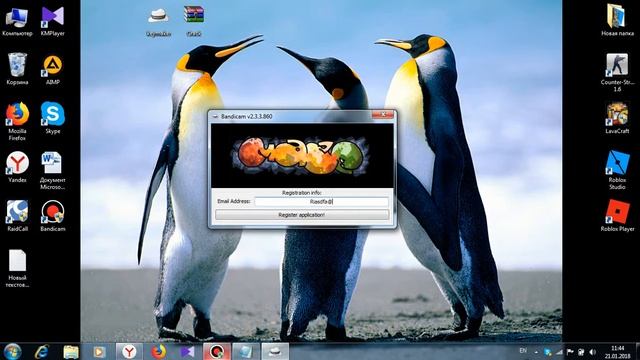Click the Register application! button
This screenshot has height=360, width=640.
(x=302, y=215)
